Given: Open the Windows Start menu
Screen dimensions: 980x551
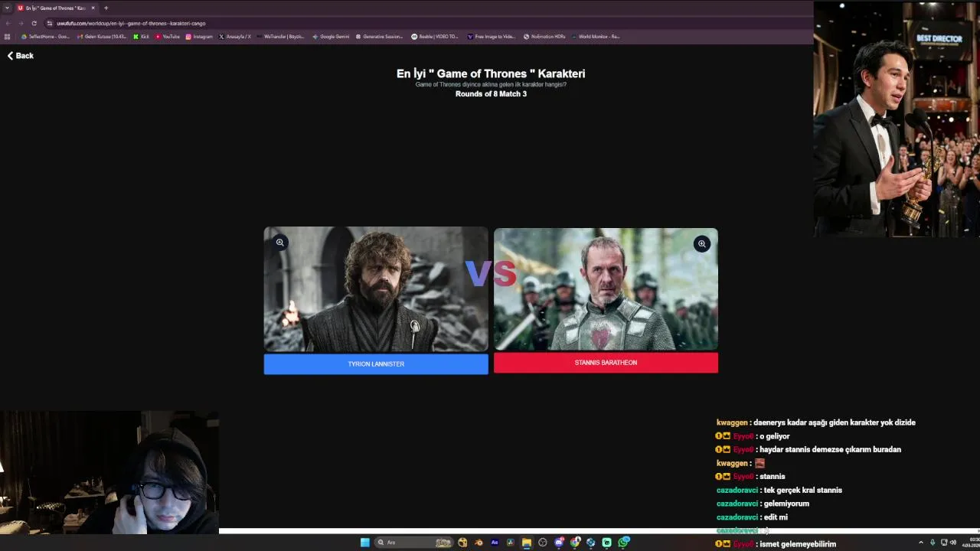Looking at the screenshot, I should (x=365, y=543).
